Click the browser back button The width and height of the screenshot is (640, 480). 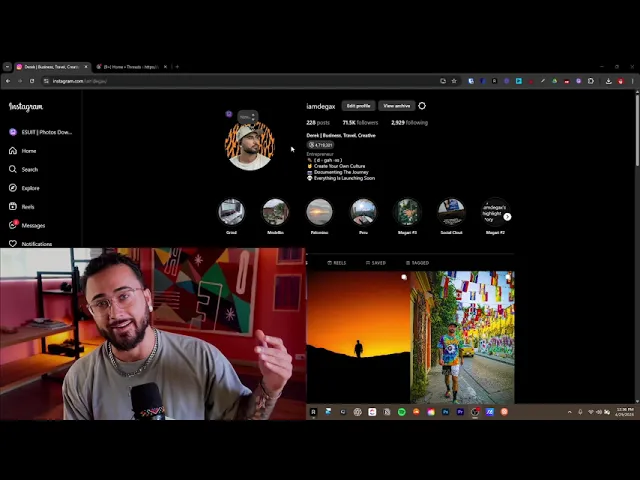coord(8,81)
